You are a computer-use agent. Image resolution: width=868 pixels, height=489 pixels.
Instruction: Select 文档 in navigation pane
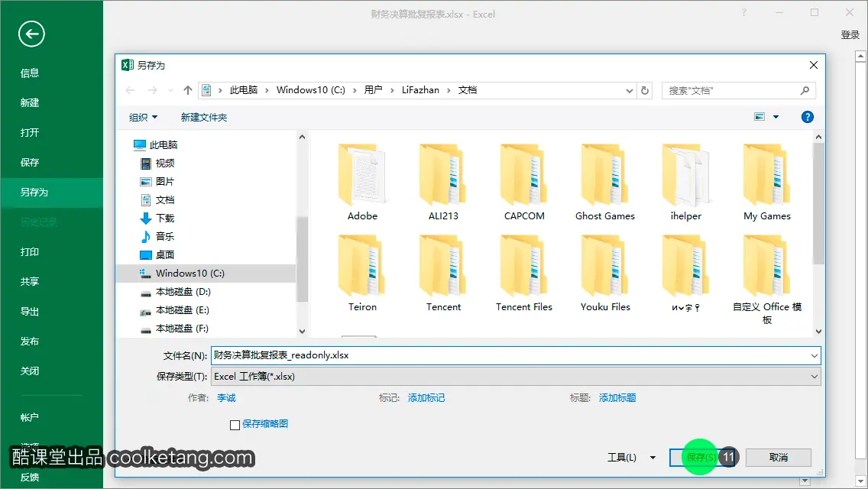click(x=157, y=199)
